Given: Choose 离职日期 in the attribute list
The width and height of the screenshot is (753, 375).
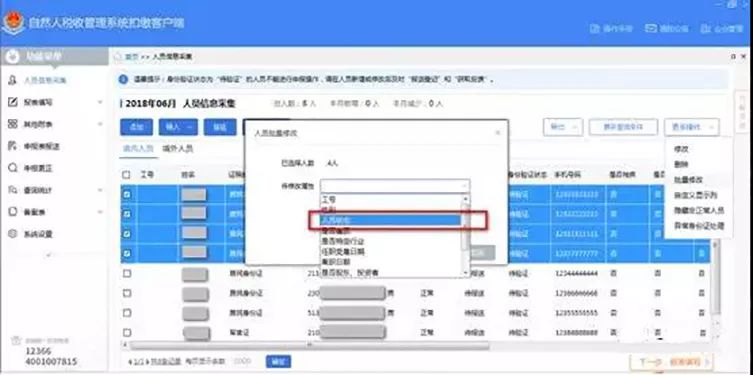Looking at the screenshot, I should pyautogui.click(x=337, y=262).
